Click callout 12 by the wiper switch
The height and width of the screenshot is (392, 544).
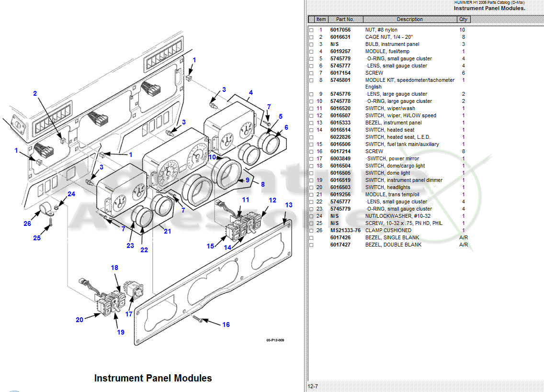click(x=272, y=201)
